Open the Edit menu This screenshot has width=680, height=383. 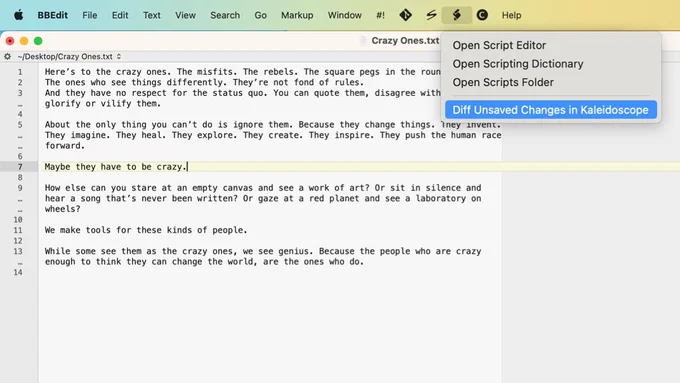(x=120, y=15)
